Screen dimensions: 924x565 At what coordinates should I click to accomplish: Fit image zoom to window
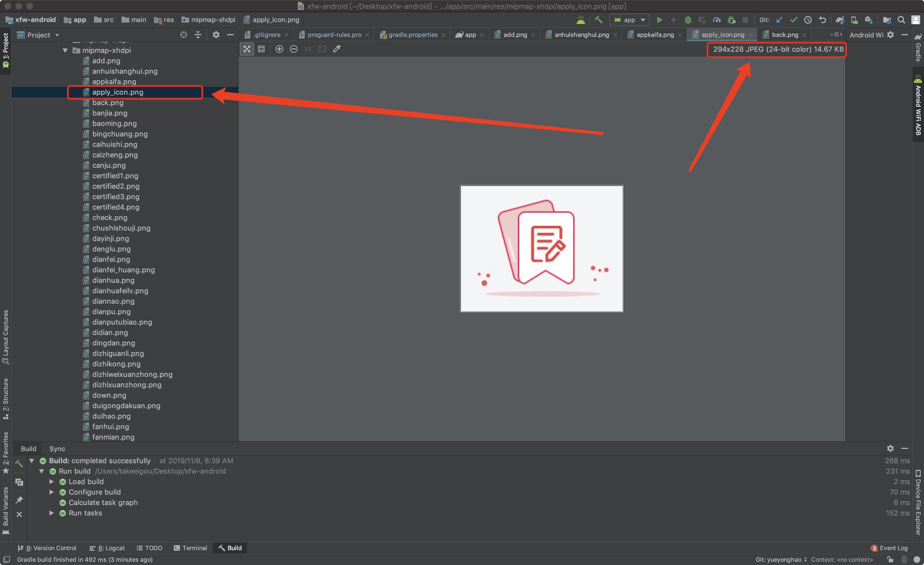(322, 49)
